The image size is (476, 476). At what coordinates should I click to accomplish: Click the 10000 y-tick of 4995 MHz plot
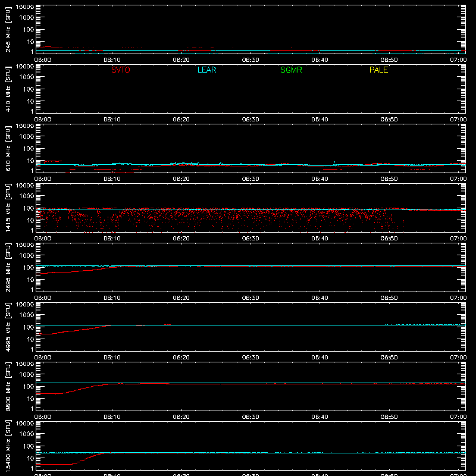[x=25, y=305]
